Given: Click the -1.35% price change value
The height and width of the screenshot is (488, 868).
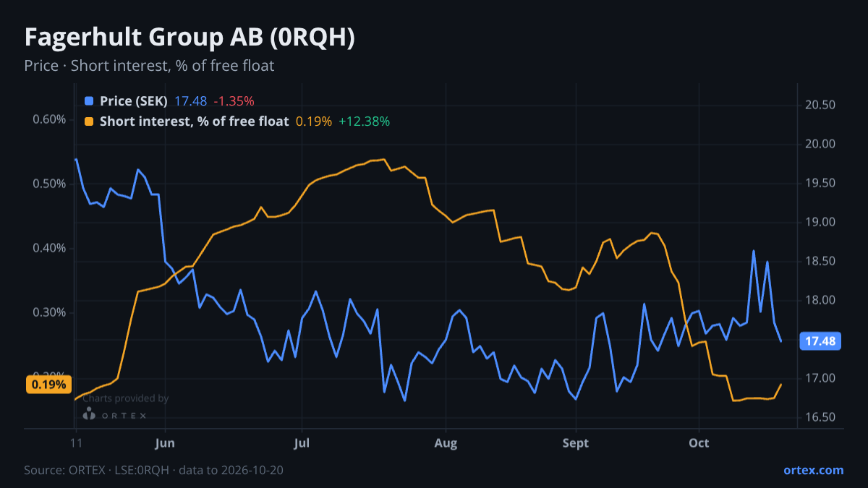Looking at the screenshot, I should click(234, 101).
